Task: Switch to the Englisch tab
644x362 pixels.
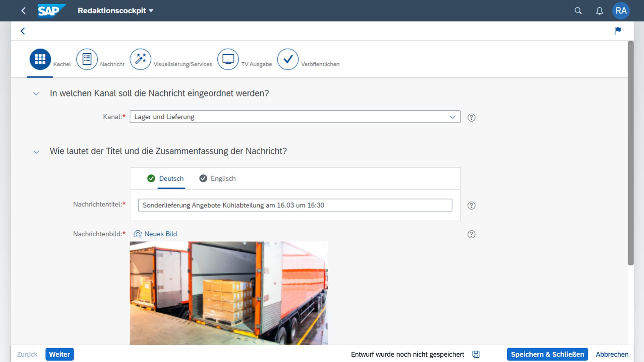Action: [x=223, y=178]
